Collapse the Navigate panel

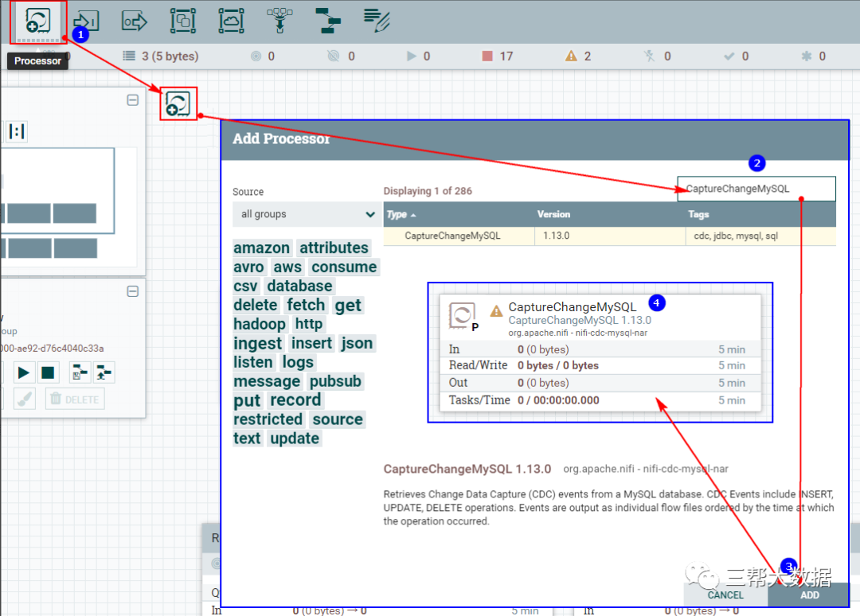click(x=132, y=99)
